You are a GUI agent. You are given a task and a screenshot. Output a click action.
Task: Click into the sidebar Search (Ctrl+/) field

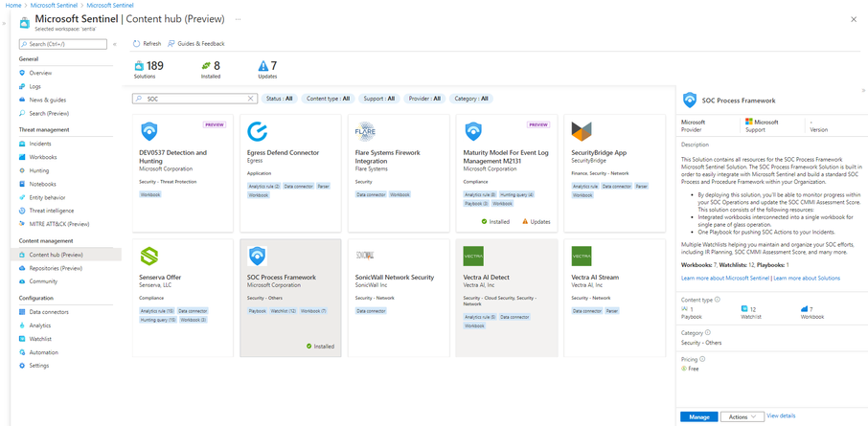pos(62,44)
